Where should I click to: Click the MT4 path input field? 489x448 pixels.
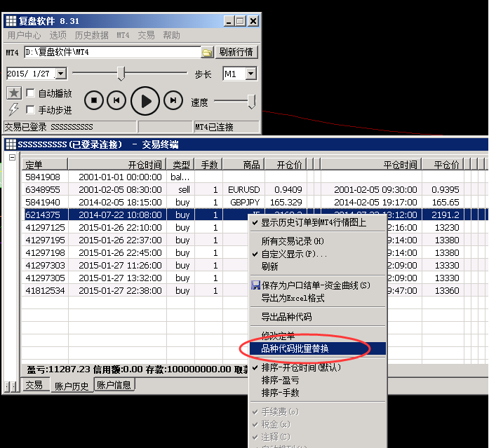point(111,53)
